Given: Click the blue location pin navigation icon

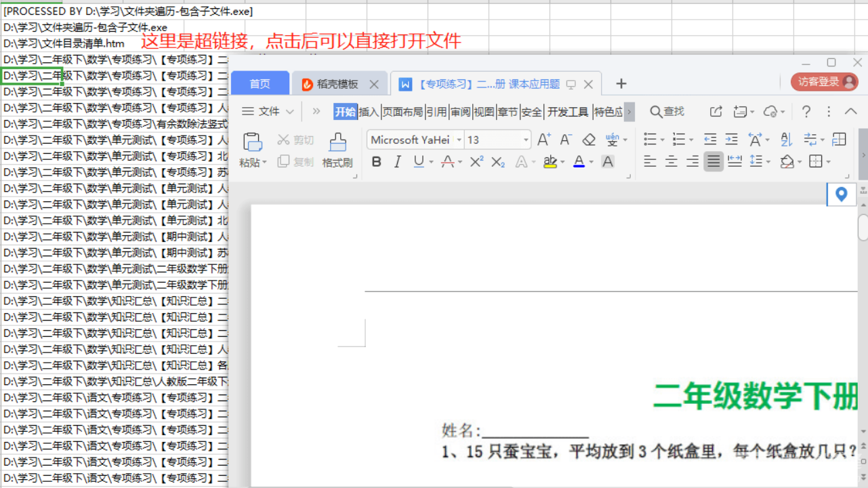Looking at the screenshot, I should point(841,195).
